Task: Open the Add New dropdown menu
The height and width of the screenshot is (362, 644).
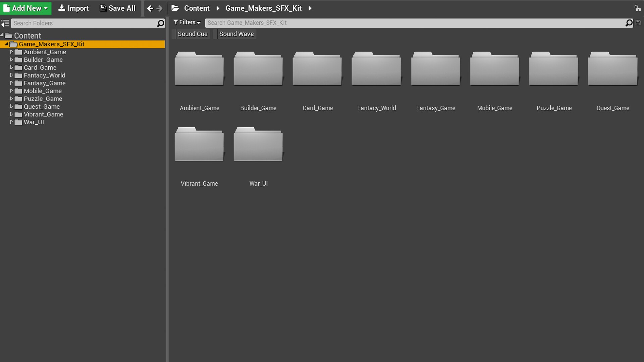Action: coord(26,8)
